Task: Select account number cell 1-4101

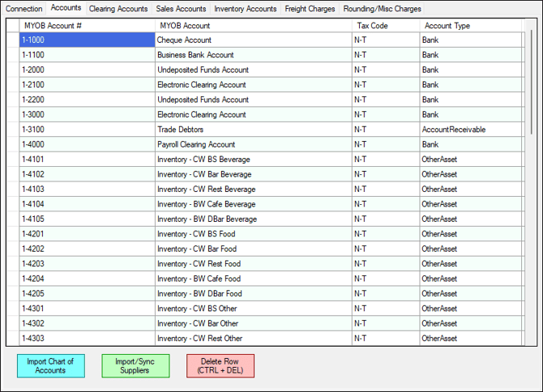Action: coord(87,160)
